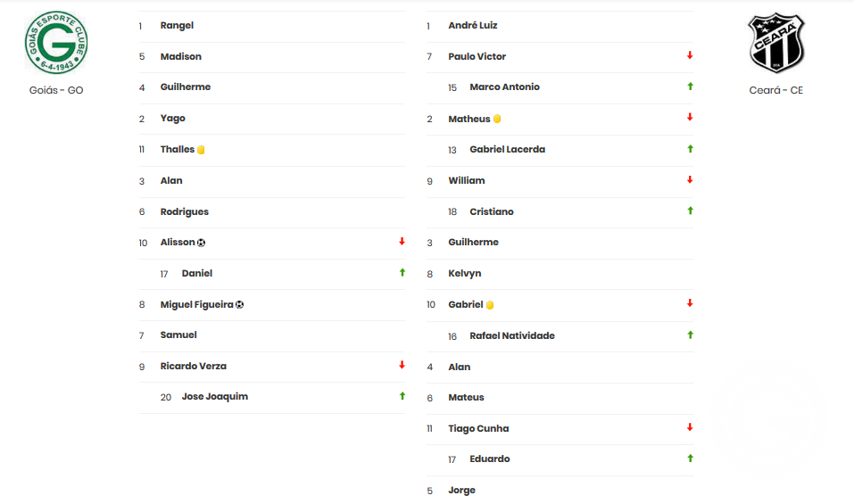Click red substitution arrow for Tiago Cunha
Image resolution: width=854 pixels, height=504 pixels.
690,427
